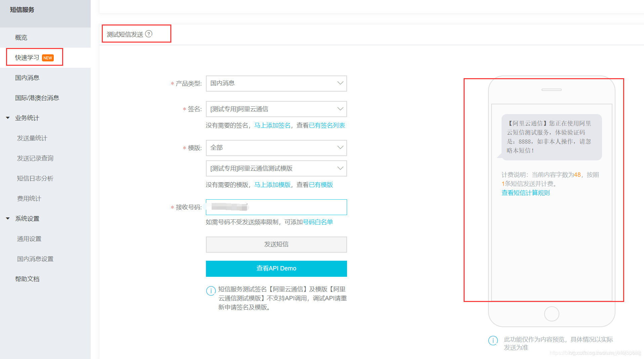Click the 发送短信 button
Image resolution: width=644 pixels, height=359 pixels.
pos(276,244)
